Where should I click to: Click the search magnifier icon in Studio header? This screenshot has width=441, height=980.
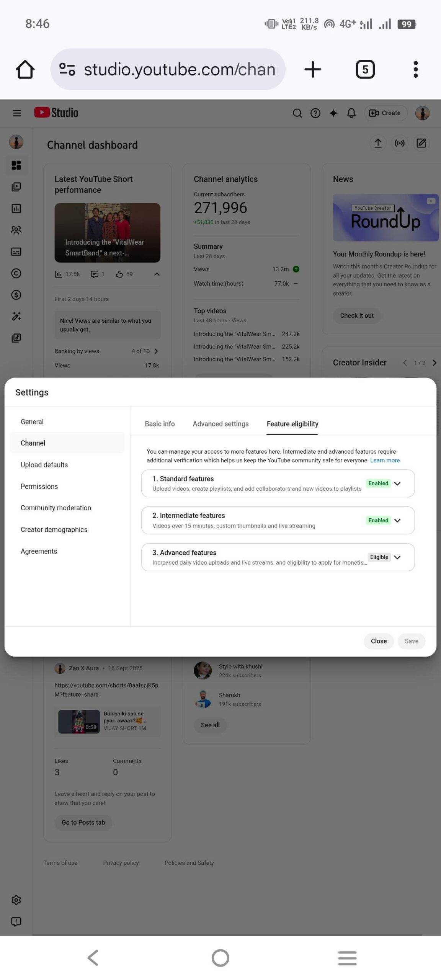297,113
